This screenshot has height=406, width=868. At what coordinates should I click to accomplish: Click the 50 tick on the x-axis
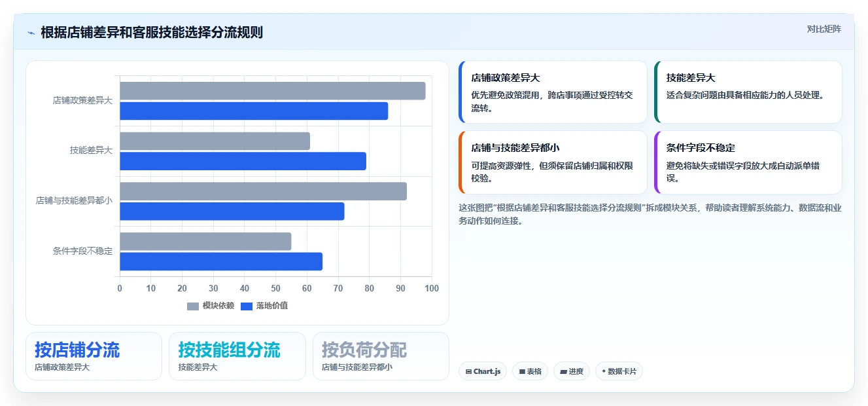pos(276,288)
